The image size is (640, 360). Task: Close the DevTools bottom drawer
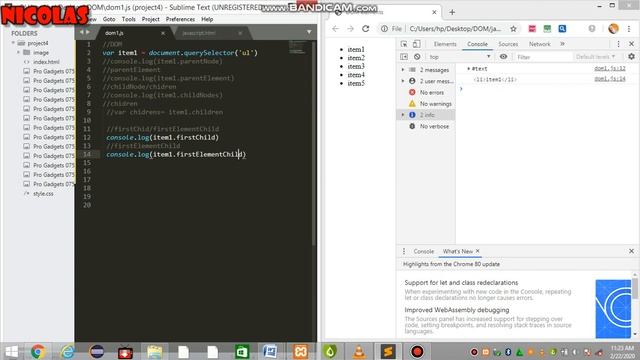(x=631, y=251)
